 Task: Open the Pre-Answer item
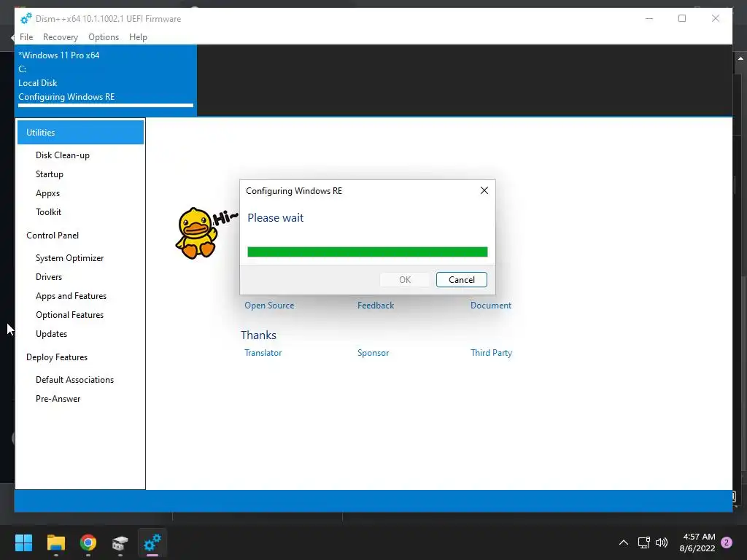pyautogui.click(x=58, y=399)
